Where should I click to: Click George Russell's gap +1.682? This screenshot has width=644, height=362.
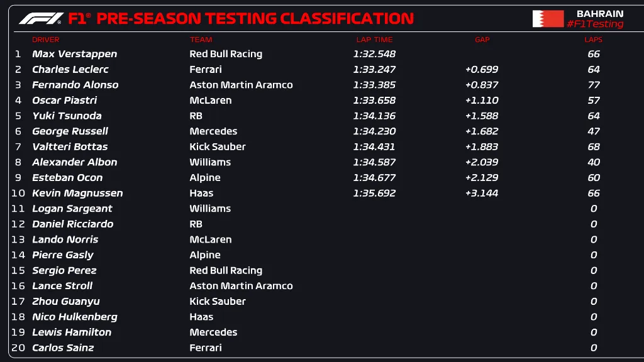click(x=482, y=131)
